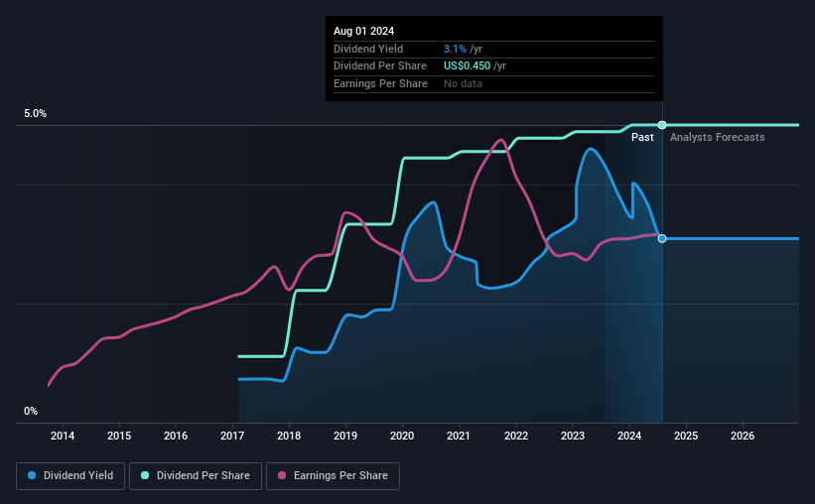This screenshot has height=504, width=815.
Task: Click the Analysts Forecasts label
Action: 718,137
